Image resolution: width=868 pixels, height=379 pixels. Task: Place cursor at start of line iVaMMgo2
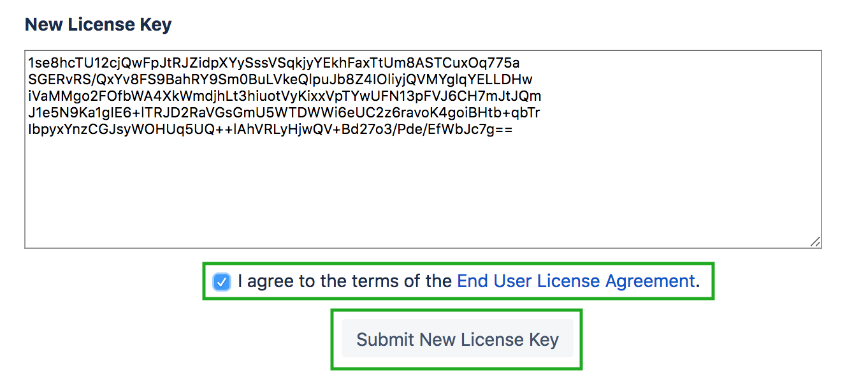(29, 96)
